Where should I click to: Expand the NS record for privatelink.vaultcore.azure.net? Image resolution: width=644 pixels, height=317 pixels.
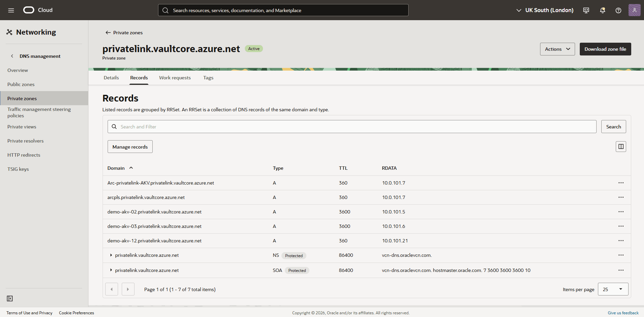pyautogui.click(x=111, y=255)
